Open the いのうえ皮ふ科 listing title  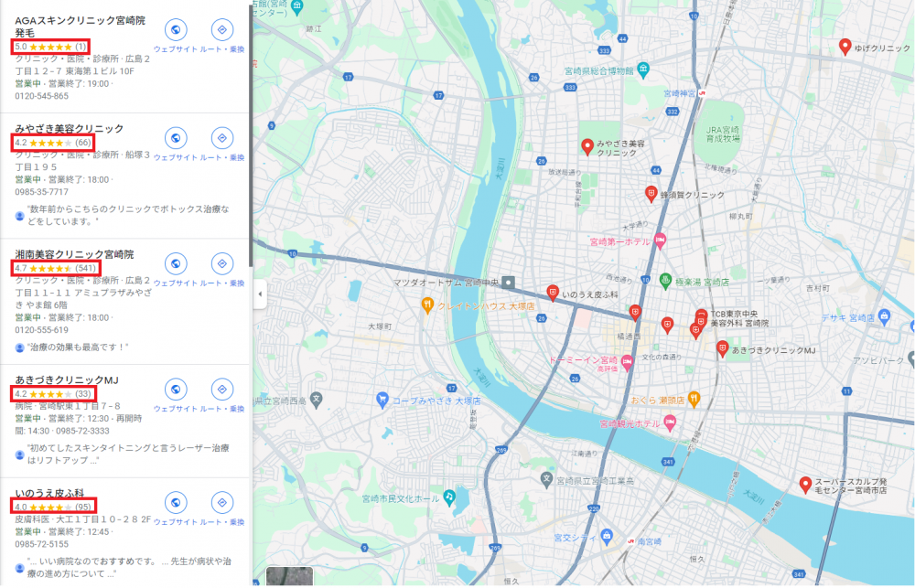(x=49, y=493)
